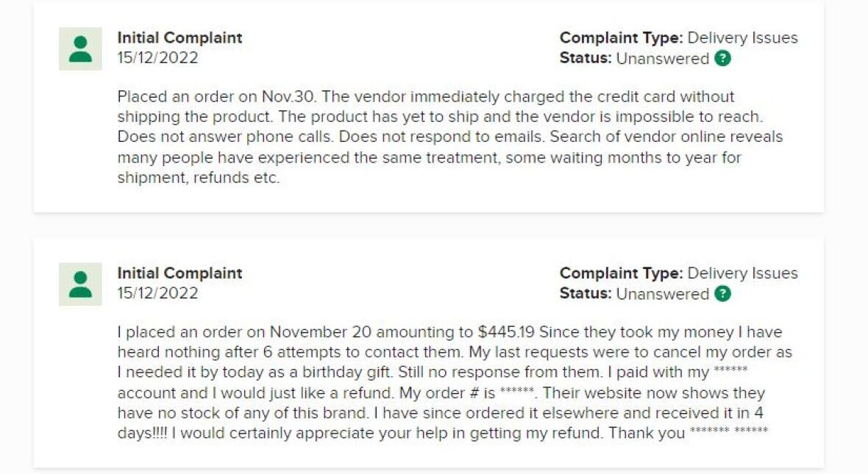Select the person silhouette icon in the bottom card
The height and width of the screenshot is (474, 868).
click(79, 285)
